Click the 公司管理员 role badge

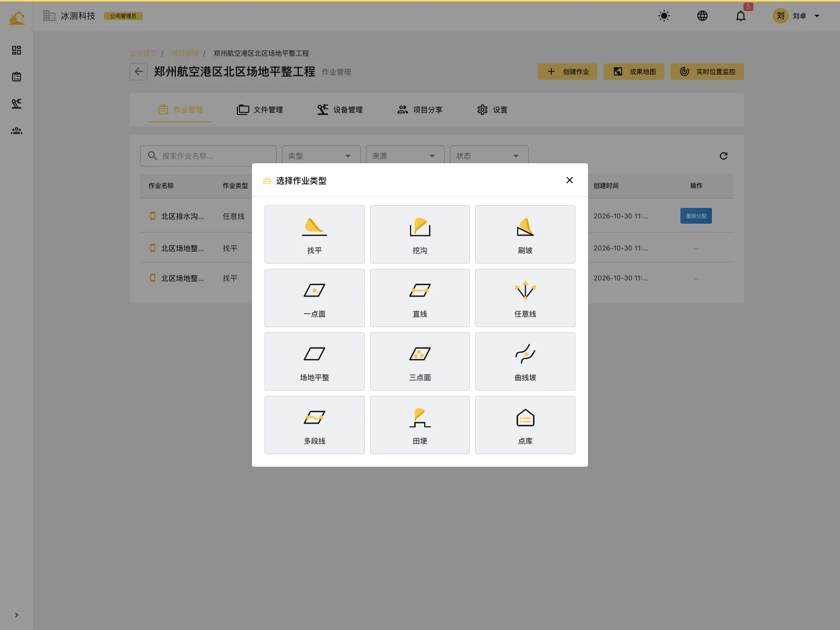[x=123, y=16]
